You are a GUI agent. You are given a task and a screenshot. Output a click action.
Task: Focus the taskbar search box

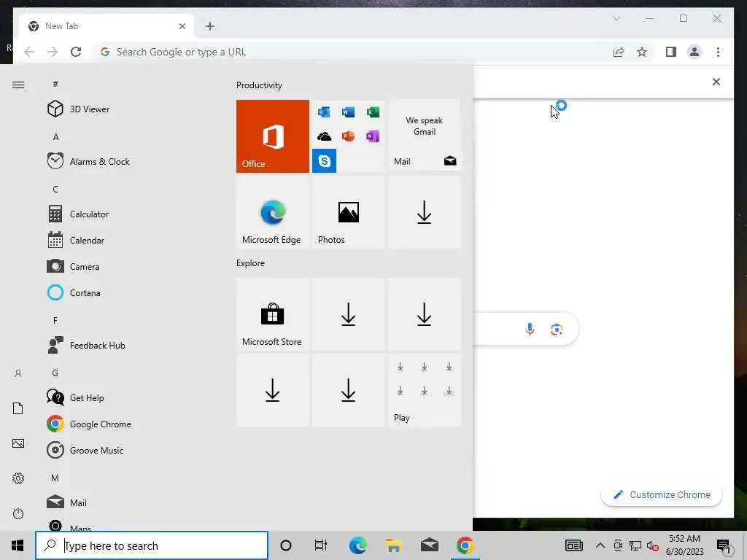152,545
